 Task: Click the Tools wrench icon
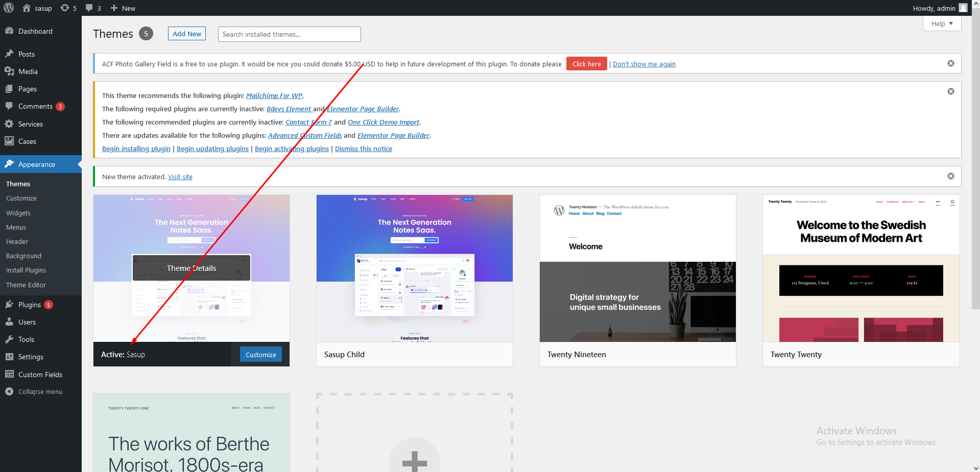coord(9,339)
